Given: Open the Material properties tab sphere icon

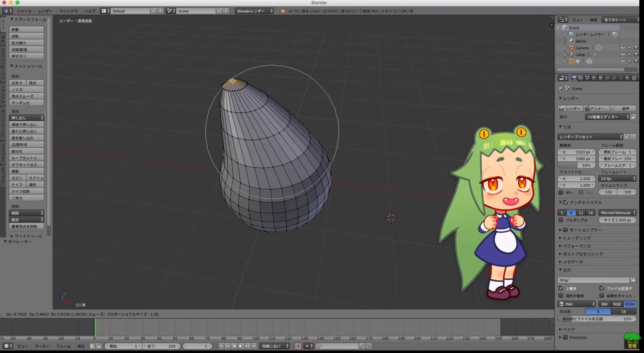Looking at the screenshot, I should pos(627,78).
